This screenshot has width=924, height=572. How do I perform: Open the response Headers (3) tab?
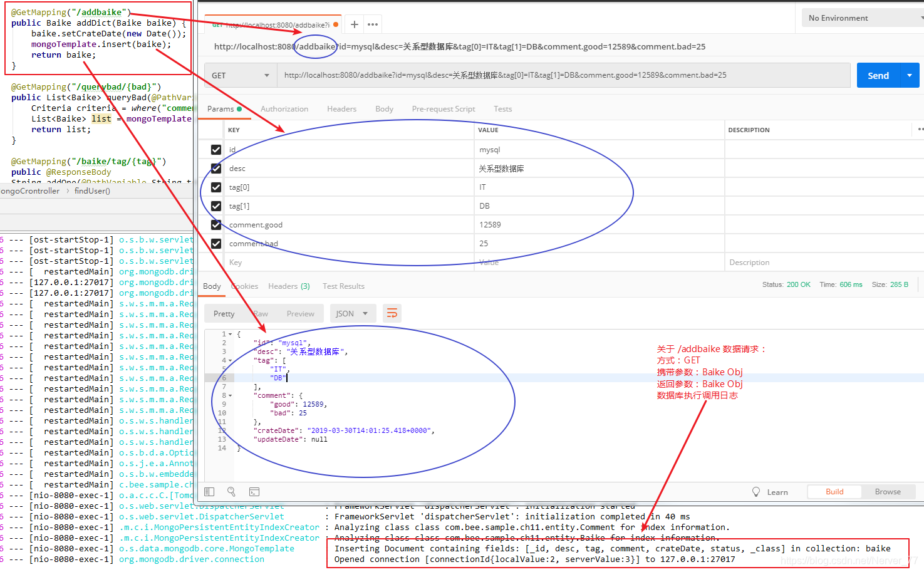289,286
